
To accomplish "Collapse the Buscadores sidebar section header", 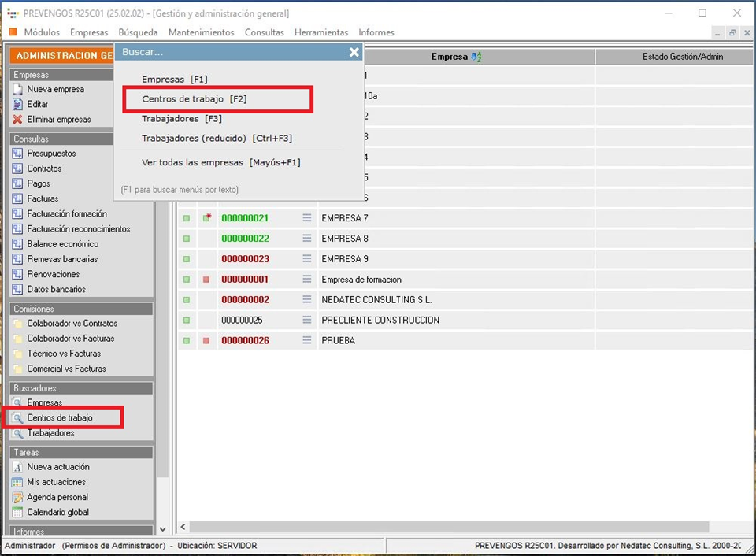I will tap(82, 388).
